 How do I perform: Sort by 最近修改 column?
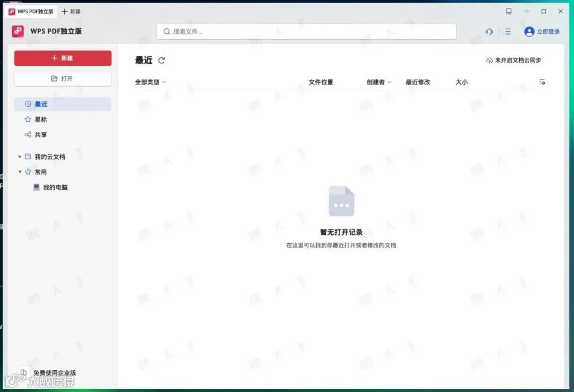click(x=418, y=82)
